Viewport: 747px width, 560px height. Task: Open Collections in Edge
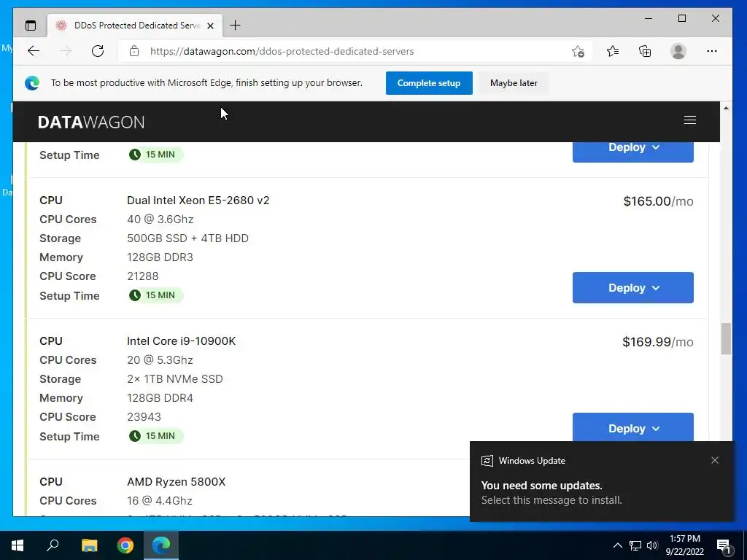(x=645, y=51)
